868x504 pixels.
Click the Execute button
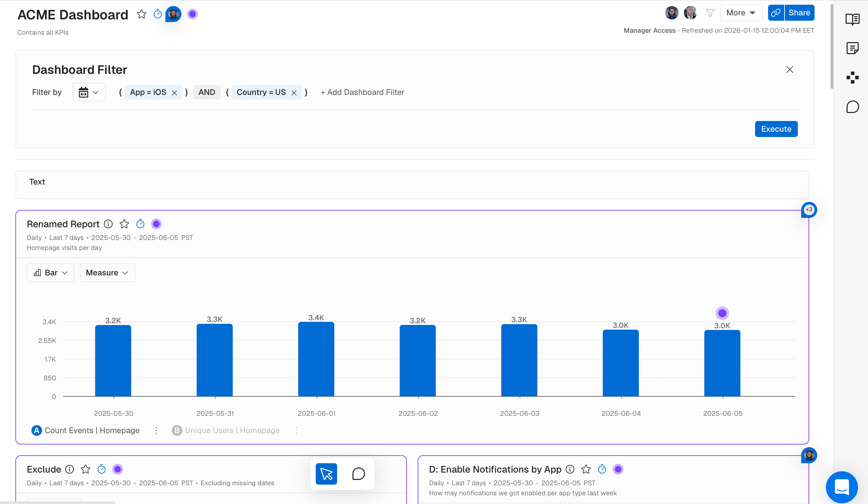(x=776, y=129)
